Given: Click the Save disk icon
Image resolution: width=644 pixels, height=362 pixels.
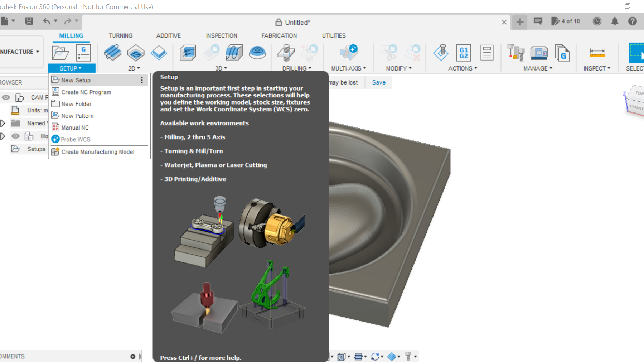Looking at the screenshot, I should (29, 21).
